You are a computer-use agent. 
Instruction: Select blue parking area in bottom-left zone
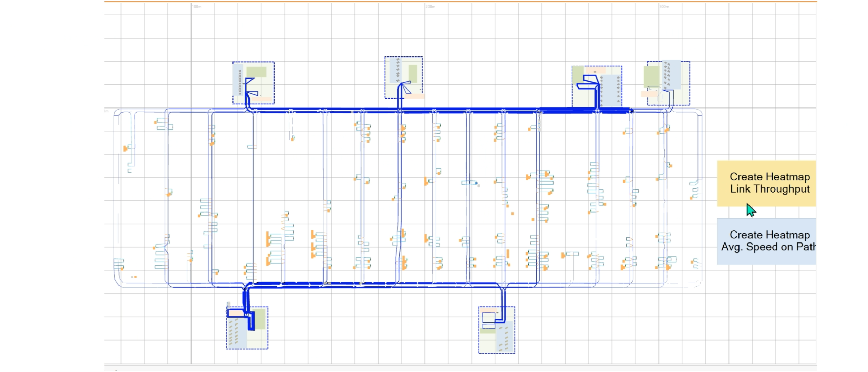tap(238, 332)
